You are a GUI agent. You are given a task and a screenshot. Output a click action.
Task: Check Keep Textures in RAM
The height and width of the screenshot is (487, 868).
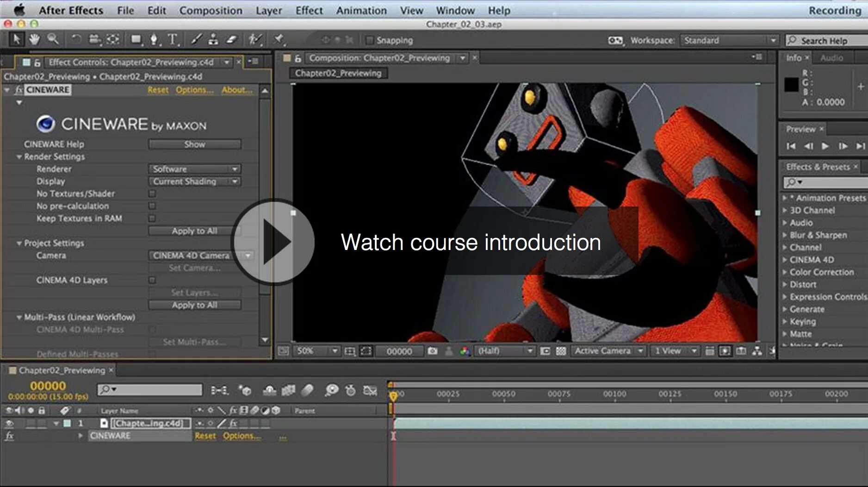pos(152,218)
